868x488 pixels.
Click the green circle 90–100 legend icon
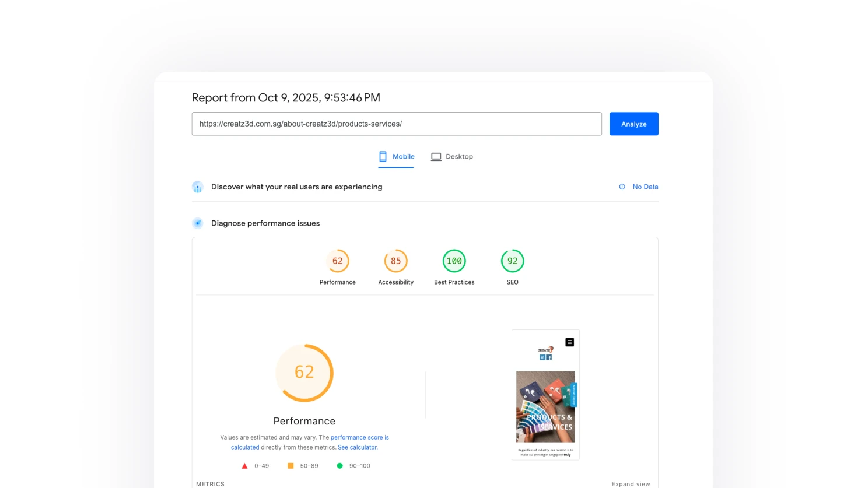[x=339, y=466]
